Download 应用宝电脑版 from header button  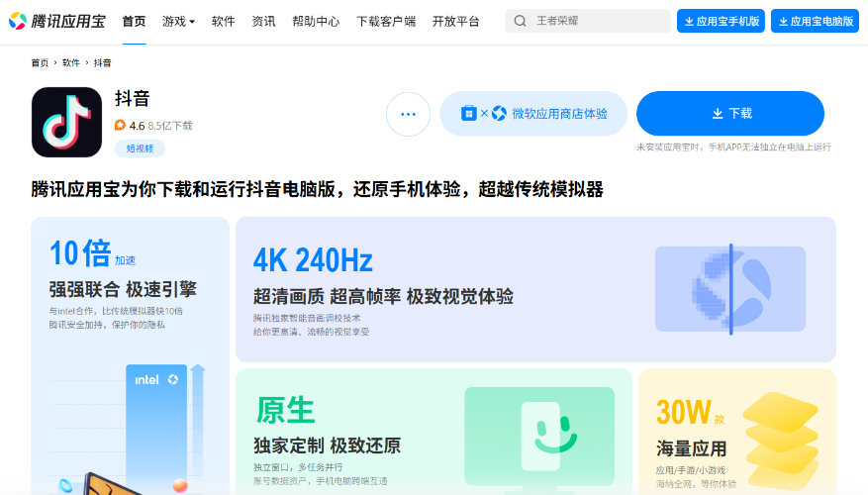[x=815, y=21]
